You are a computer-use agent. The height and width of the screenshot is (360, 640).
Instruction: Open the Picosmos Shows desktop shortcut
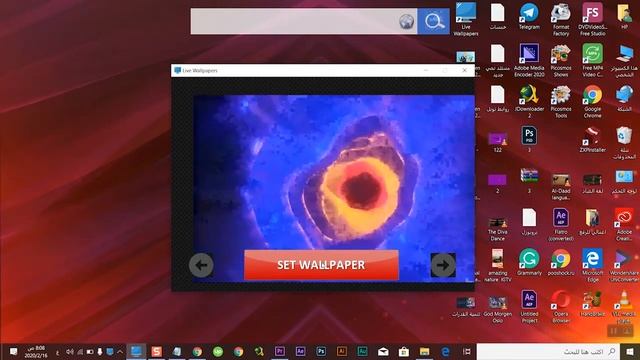point(561,60)
